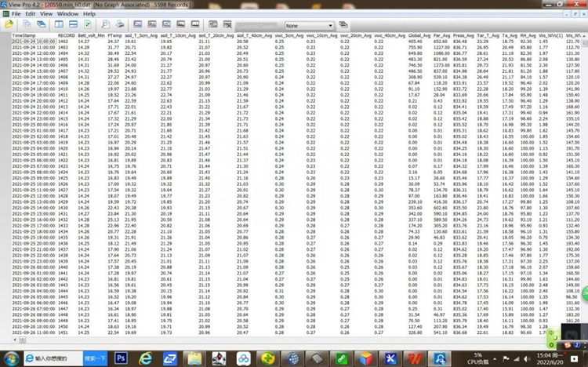The height and width of the screenshot is (367, 588).
Task: Open the File menu
Action: tap(8, 14)
